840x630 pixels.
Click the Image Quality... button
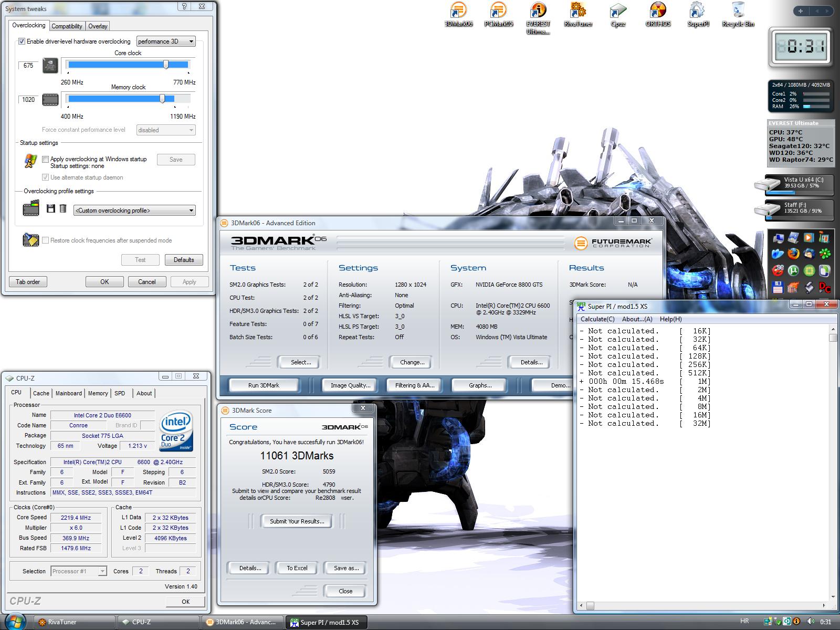(350, 385)
